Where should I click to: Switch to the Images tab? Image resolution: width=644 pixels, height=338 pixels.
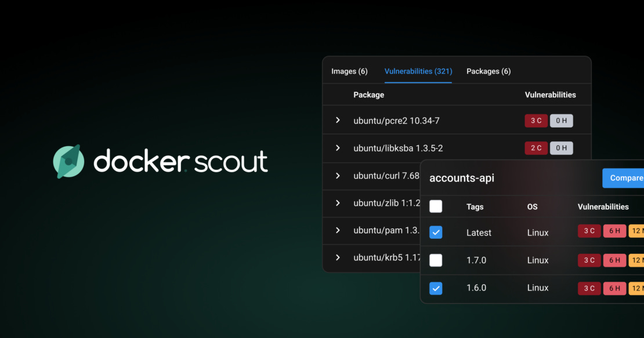click(x=349, y=71)
